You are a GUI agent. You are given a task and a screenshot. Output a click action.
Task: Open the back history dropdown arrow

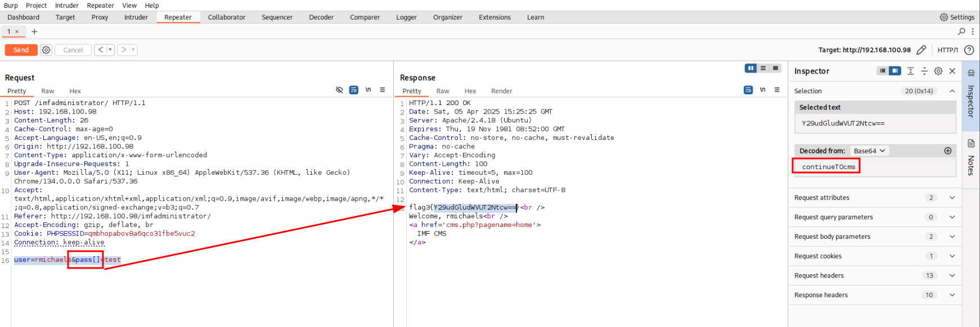110,50
